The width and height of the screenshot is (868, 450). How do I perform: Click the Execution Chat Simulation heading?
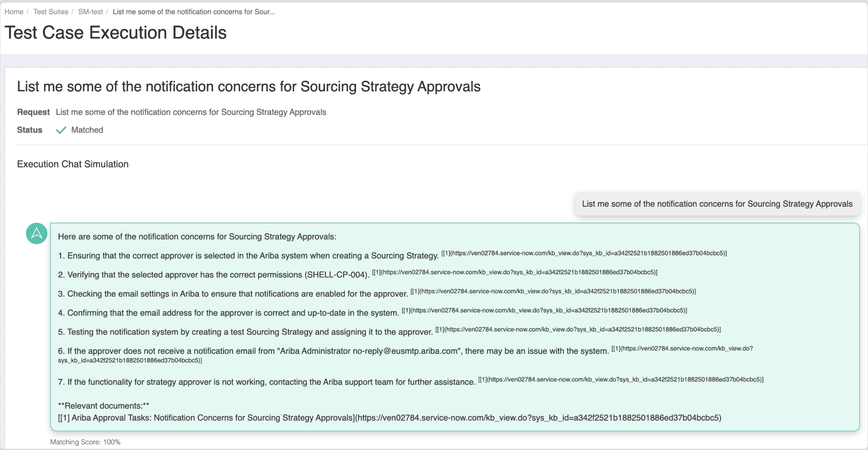point(73,164)
